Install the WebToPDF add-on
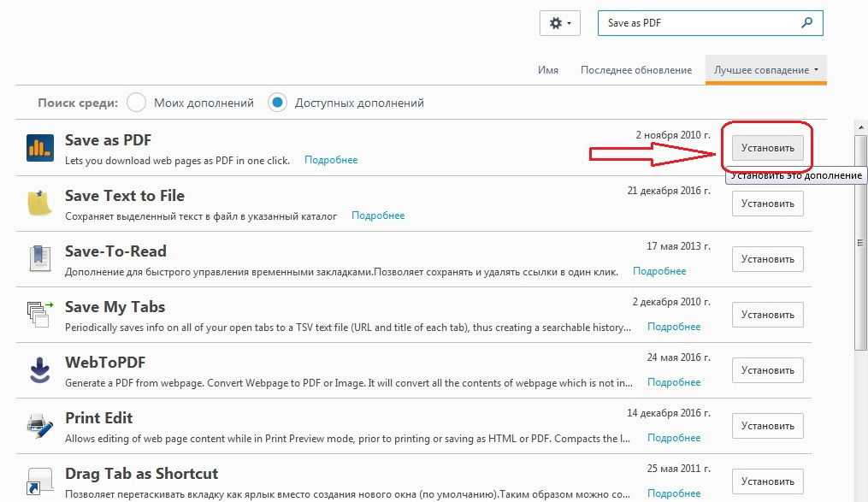The height and width of the screenshot is (502, 868). pos(767,370)
